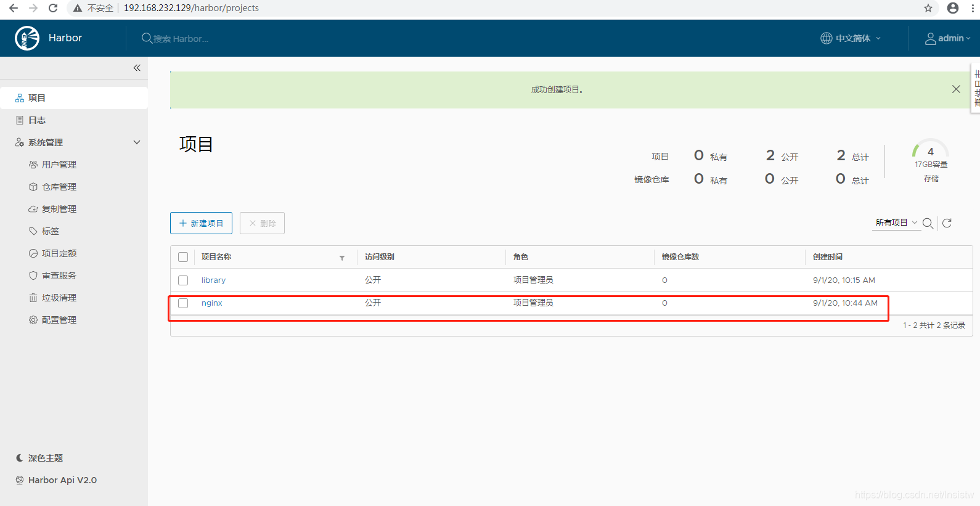Collapse the sidebar with double chevron
This screenshot has width=980, height=506.
tap(137, 68)
